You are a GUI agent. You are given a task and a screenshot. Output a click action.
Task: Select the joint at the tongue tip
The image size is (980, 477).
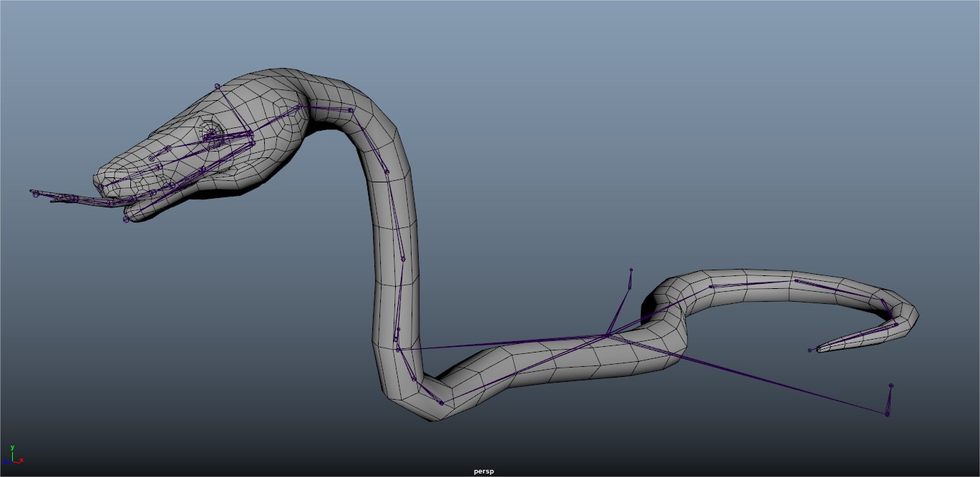coord(35,193)
